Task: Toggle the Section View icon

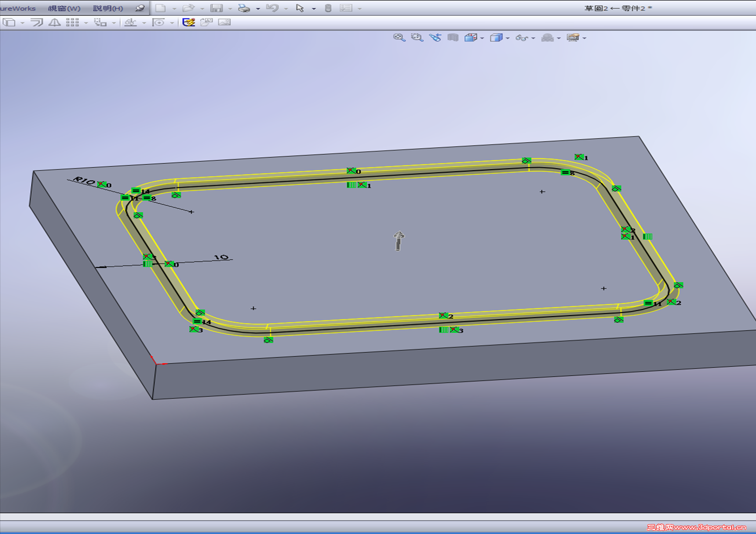Action: click(x=453, y=38)
